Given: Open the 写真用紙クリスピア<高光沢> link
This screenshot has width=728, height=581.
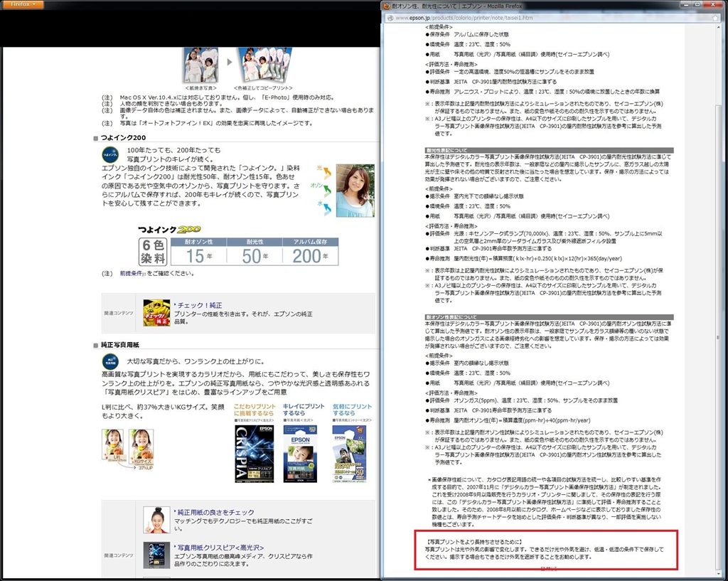Looking at the screenshot, I should 220,548.
